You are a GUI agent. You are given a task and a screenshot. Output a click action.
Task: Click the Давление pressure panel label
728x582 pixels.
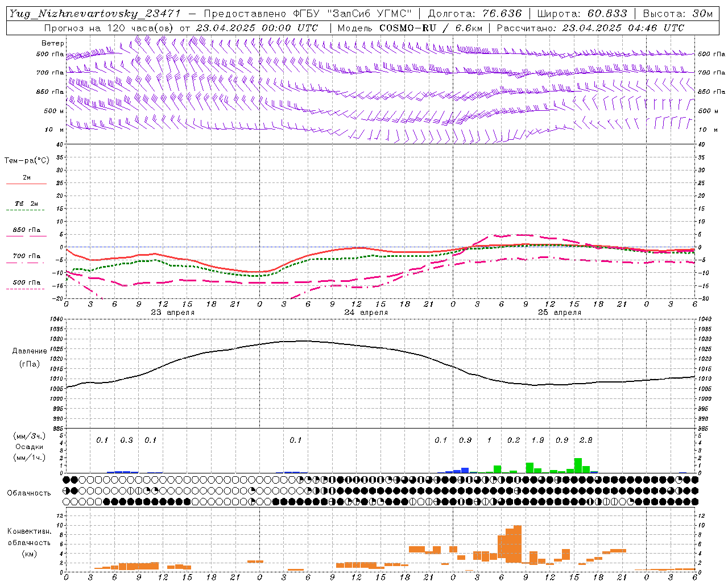tap(30, 351)
